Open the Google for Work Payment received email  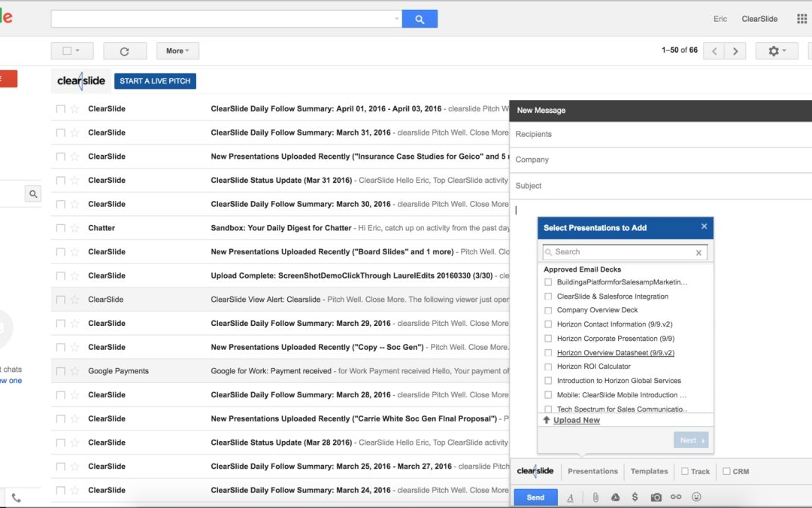tap(280, 371)
